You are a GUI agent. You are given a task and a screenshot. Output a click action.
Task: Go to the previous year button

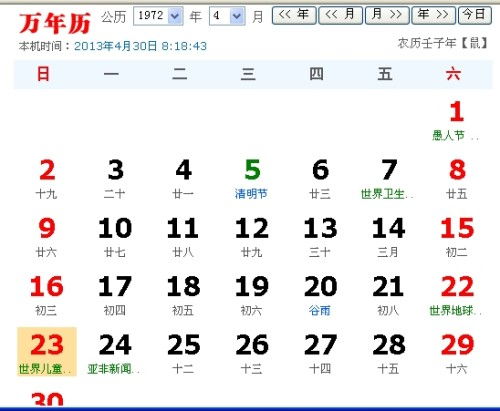(x=294, y=15)
